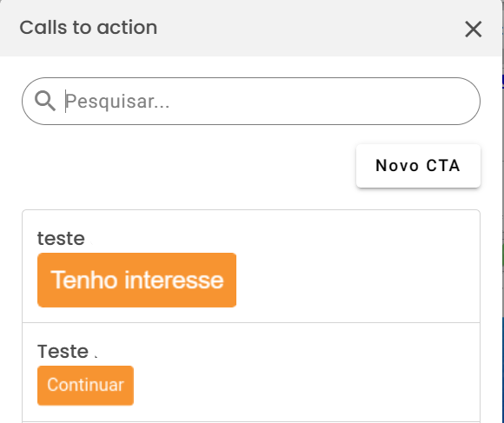Select the orange Tenho interesse button
This screenshot has height=423, width=504.
click(x=137, y=280)
